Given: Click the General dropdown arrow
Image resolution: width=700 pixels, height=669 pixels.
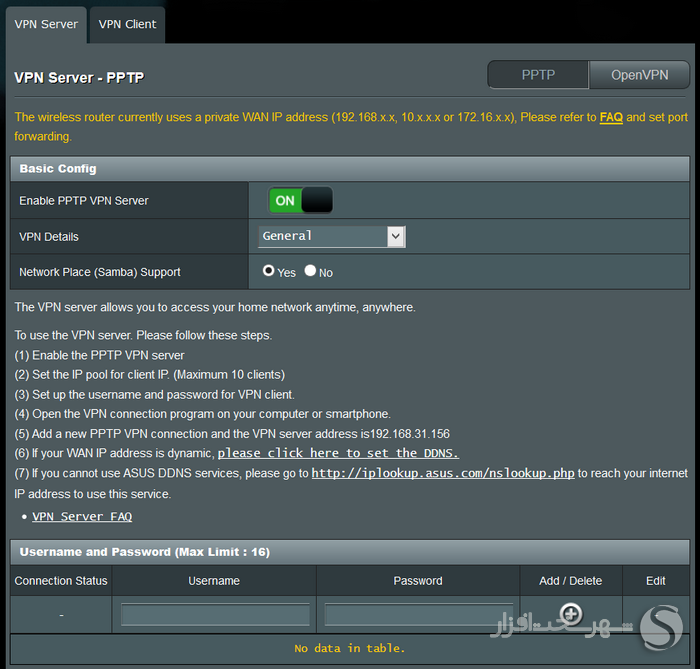Looking at the screenshot, I should pos(396,236).
